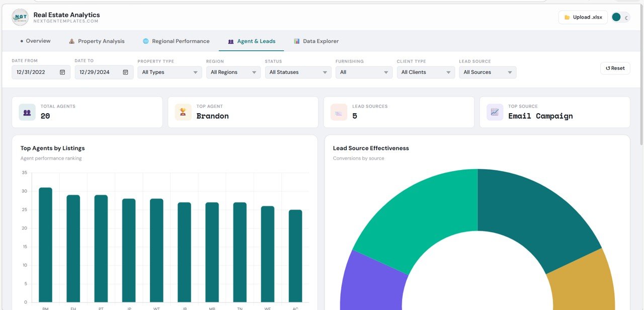The width and height of the screenshot is (644, 310).
Task: Click the yellow folder icon on Upload .xlsx
Action: 568,17
